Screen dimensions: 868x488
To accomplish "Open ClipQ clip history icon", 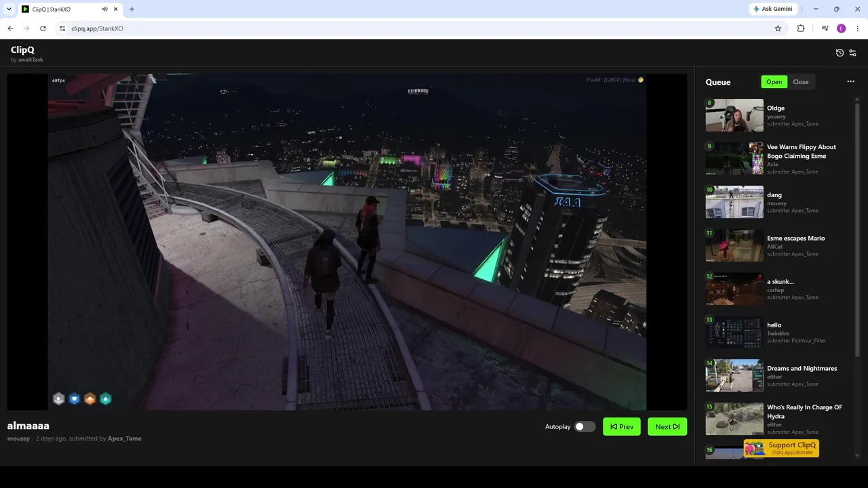I will click(840, 53).
